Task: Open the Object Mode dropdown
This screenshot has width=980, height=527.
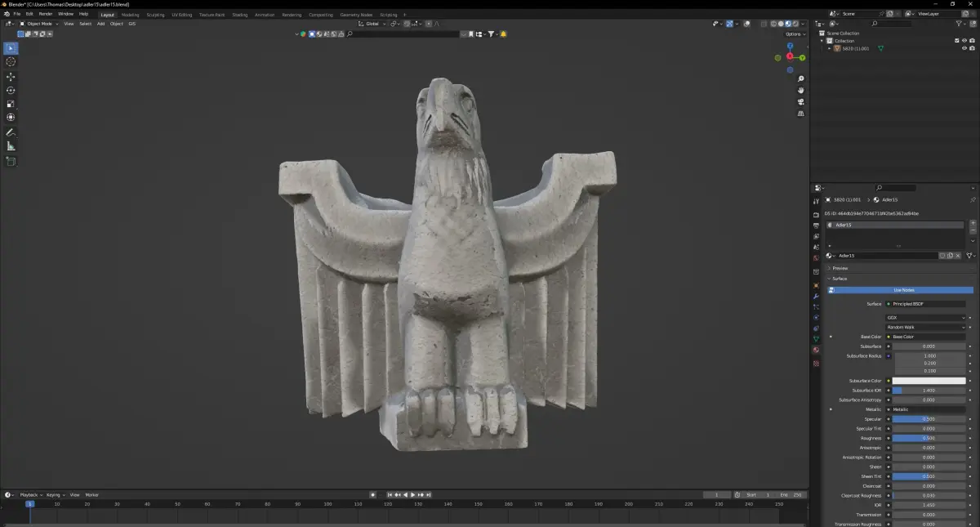Action: point(41,24)
